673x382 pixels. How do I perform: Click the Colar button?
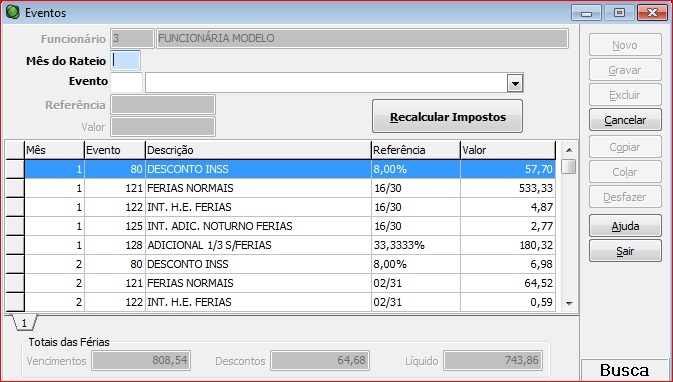click(x=625, y=172)
